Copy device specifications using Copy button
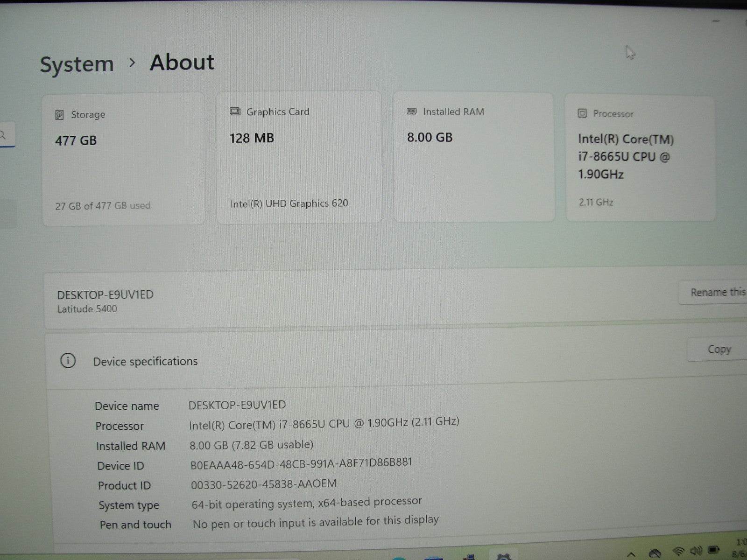The width and height of the screenshot is (747, 560). click(x=719, y=349)
